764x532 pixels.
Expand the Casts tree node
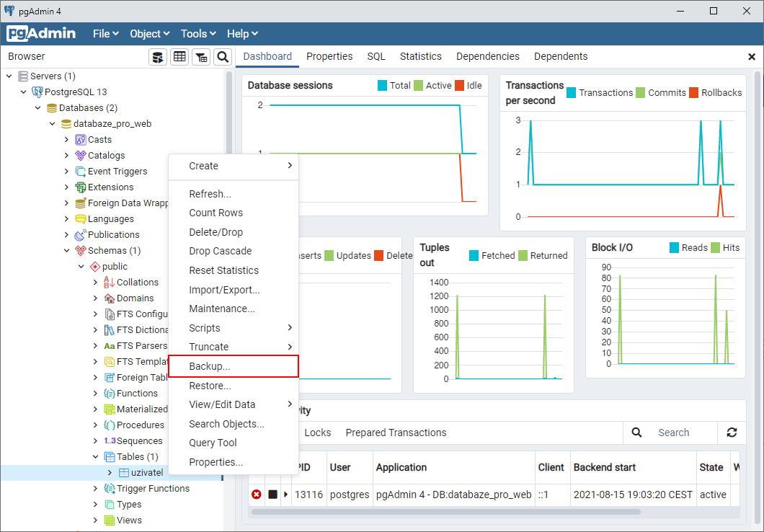66,140
